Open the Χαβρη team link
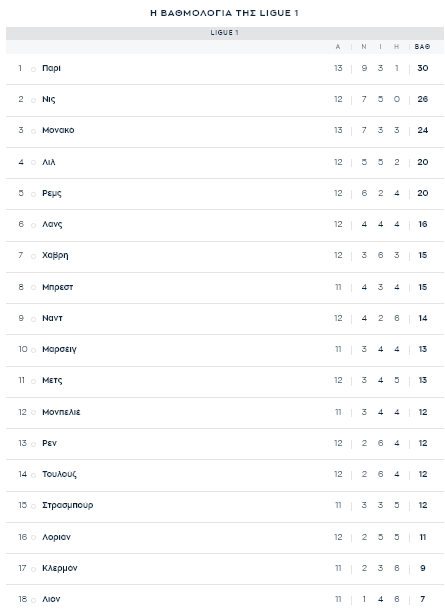The image size is (445, 616). 55,256
